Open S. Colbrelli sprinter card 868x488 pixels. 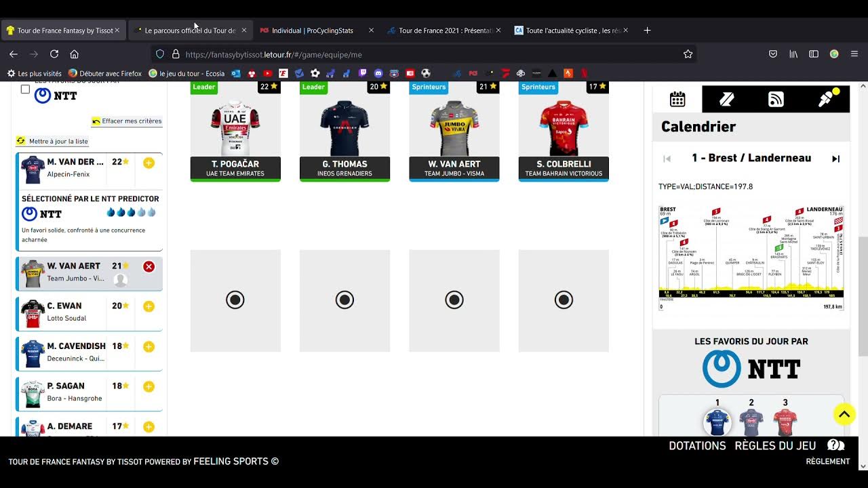click(564, 131)
